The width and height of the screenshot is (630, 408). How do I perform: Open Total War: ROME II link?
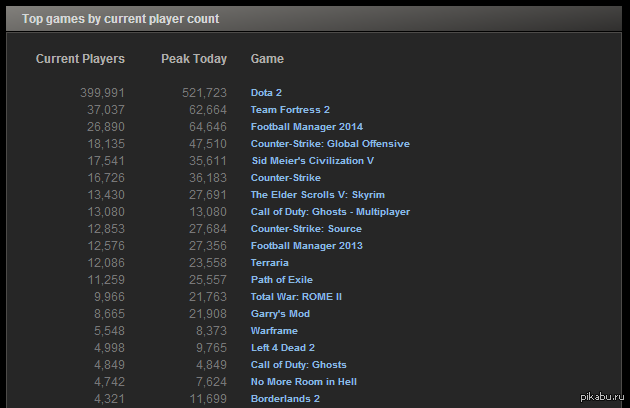(296, 297)
